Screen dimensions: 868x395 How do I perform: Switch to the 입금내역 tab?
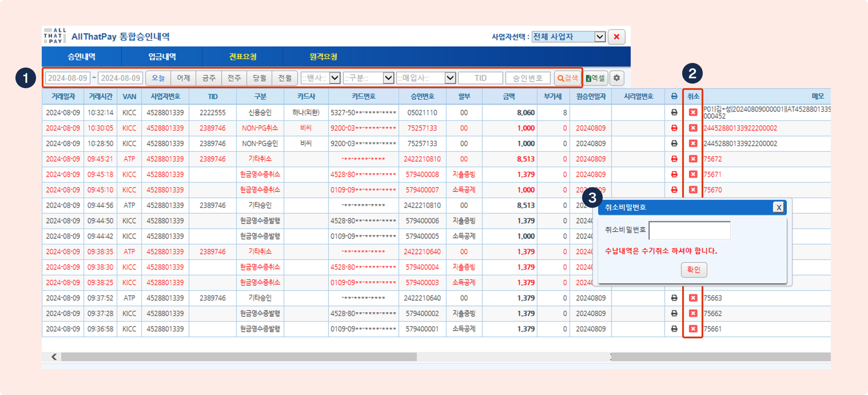(x=162, y=57)
